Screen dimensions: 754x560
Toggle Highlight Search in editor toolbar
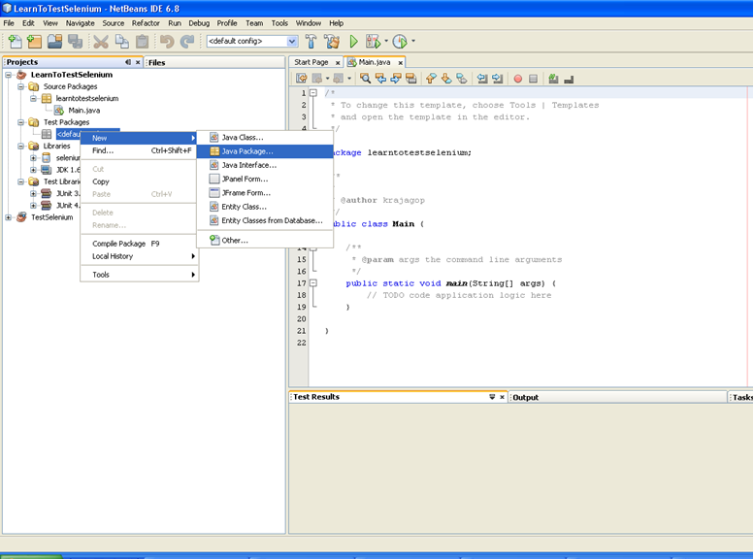[411, 79]
